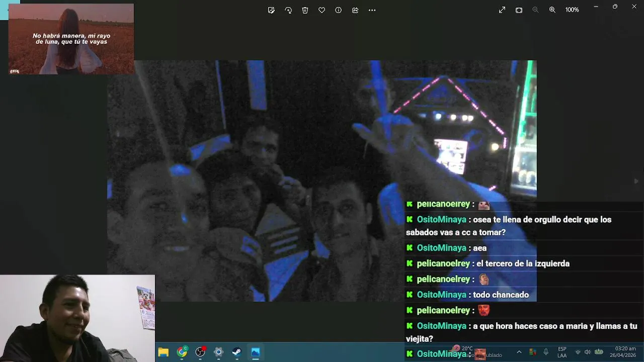The width and height of the screenshot is (644, 362).
Task: Click chat message 'todo chancado'
Action: [x=501, y=295]
